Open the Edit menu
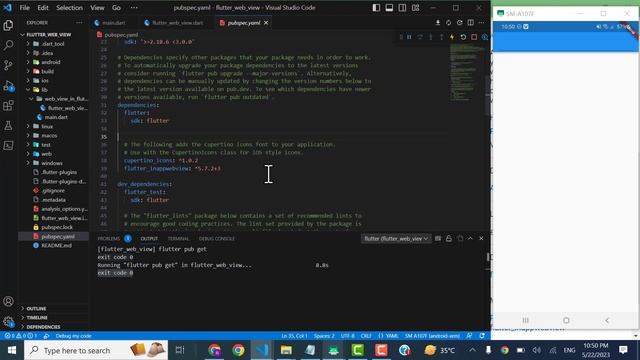The height and width of the screenshot is (360, 640). (x=43, y=8)
